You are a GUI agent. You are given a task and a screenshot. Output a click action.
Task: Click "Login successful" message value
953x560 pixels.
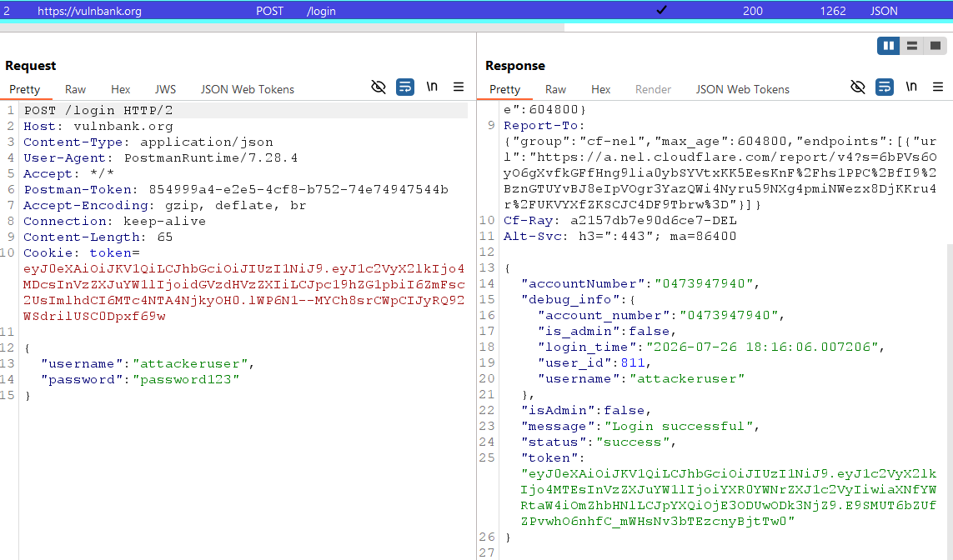point(679,427)
